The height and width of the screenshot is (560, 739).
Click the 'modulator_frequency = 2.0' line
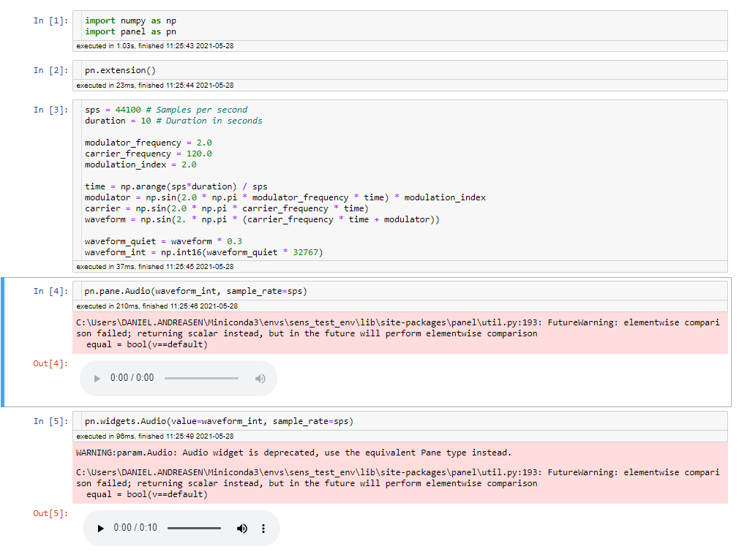[x=149, y=143]
